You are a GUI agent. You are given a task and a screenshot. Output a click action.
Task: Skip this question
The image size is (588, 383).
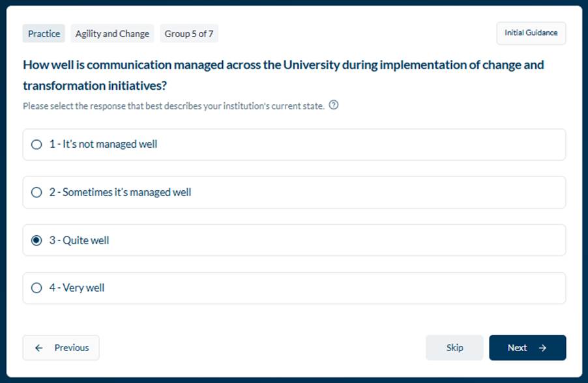pyautogui.click(x=454, y=348)
